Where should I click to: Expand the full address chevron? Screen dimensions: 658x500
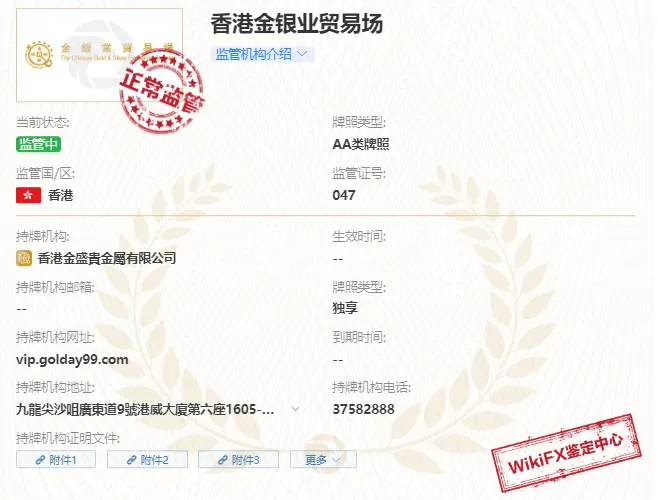click(295, 409)
